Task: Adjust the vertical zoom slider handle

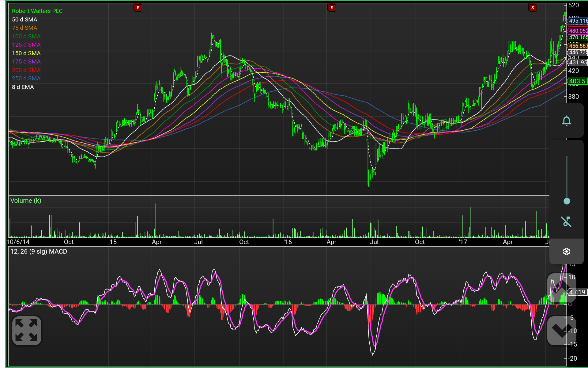Action: pos(567,201)
